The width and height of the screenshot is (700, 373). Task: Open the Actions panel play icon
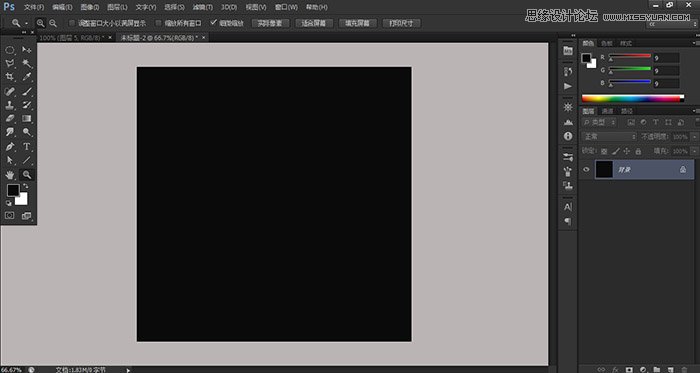click(x=568, y=86)
